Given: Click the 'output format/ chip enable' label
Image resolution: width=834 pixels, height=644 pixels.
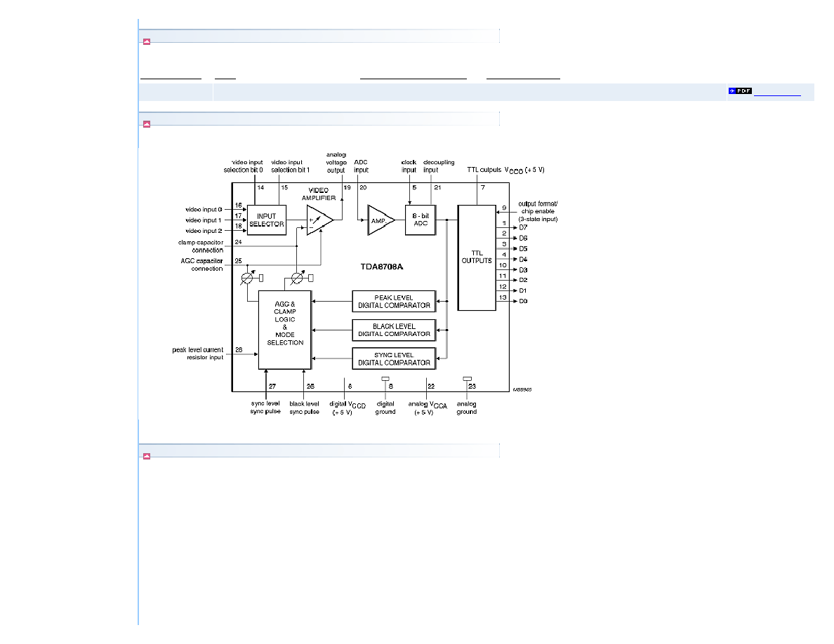Looking at the screenshot, I should click(538, 211).
